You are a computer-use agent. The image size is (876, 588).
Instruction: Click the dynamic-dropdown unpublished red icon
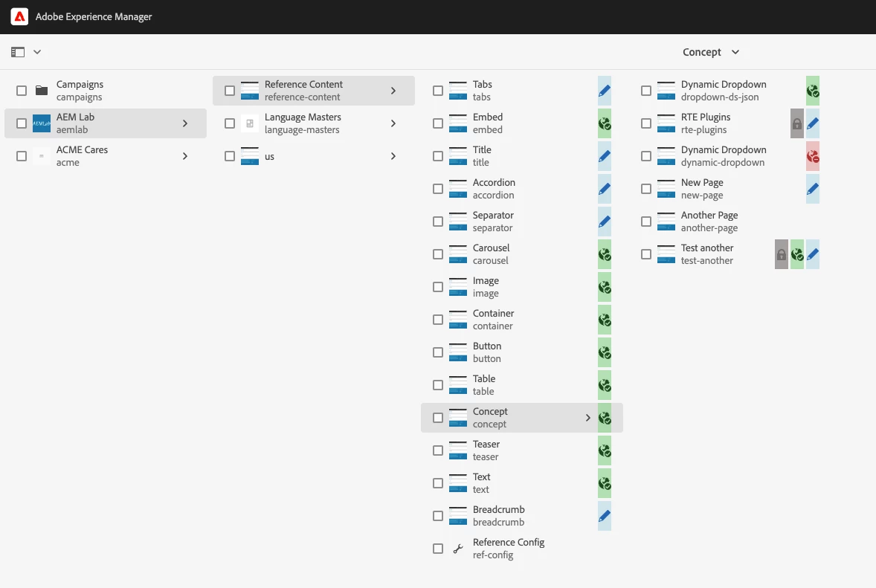(813, 156)
